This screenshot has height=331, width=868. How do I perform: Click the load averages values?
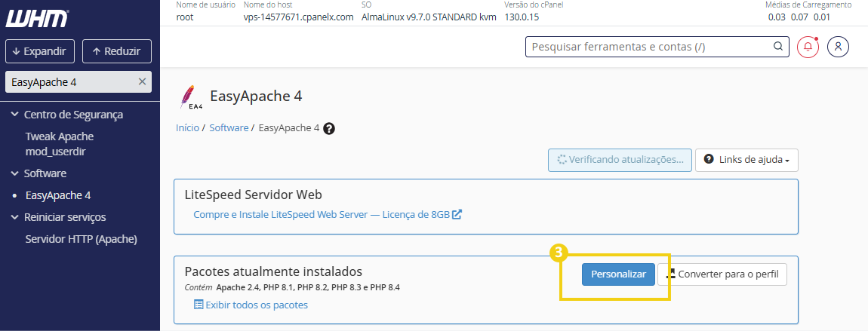799,17
